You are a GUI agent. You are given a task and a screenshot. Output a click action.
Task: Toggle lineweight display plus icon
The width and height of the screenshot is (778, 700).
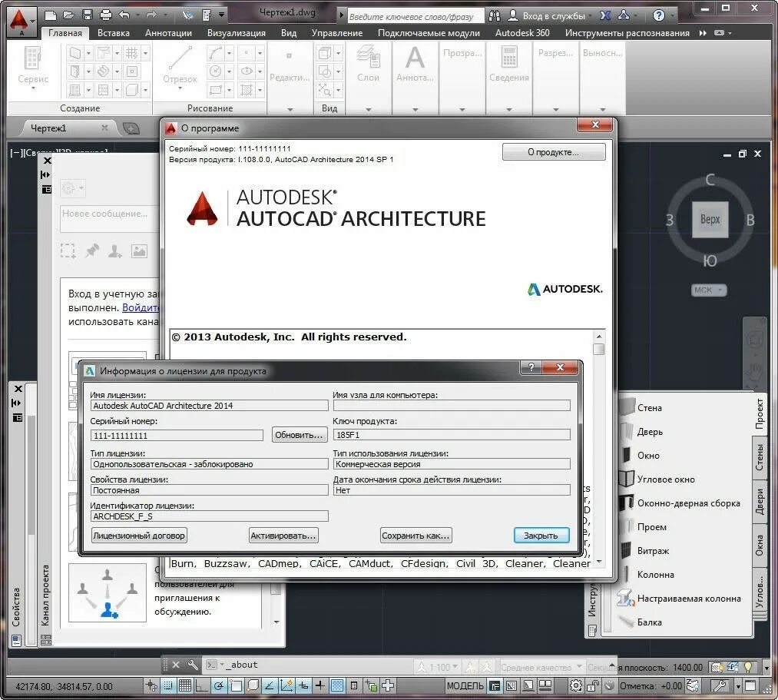tap(320, 686)
